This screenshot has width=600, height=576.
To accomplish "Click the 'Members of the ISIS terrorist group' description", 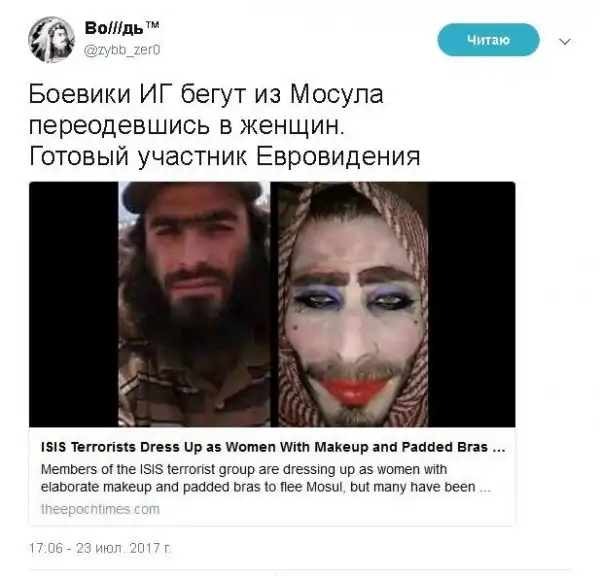I will [244, 470].
